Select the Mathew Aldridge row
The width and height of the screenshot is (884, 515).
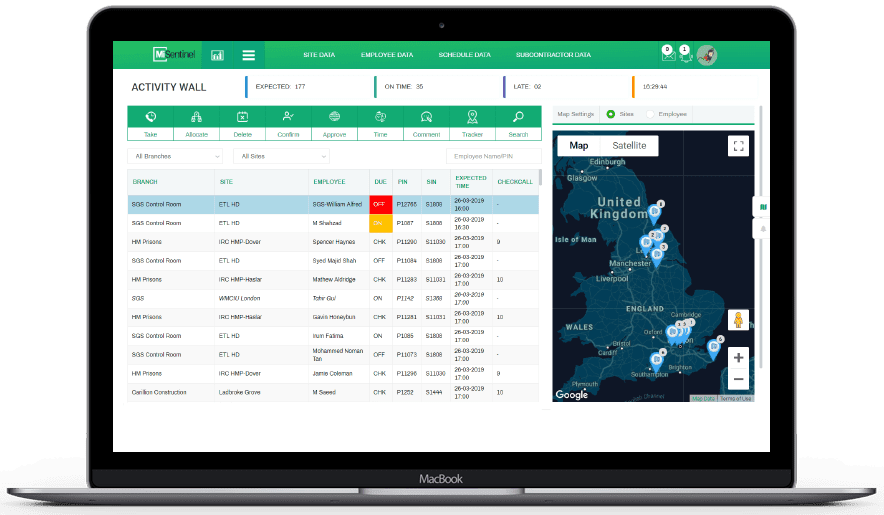(x=333, y=279)
